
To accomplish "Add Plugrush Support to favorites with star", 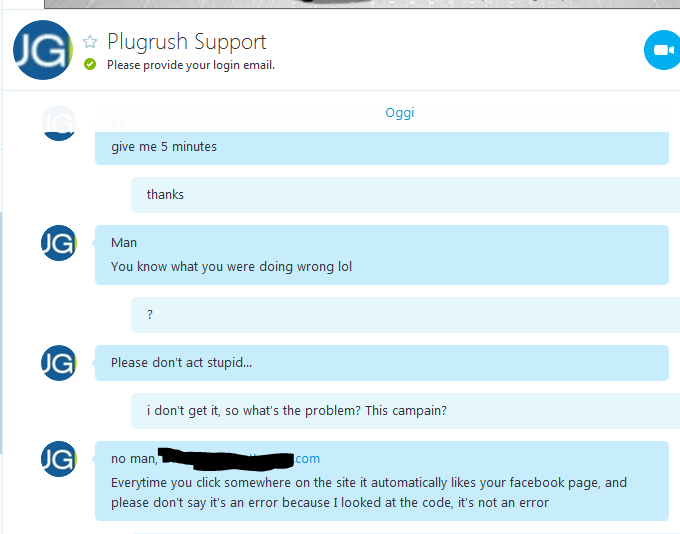I will tap(90, 42).
